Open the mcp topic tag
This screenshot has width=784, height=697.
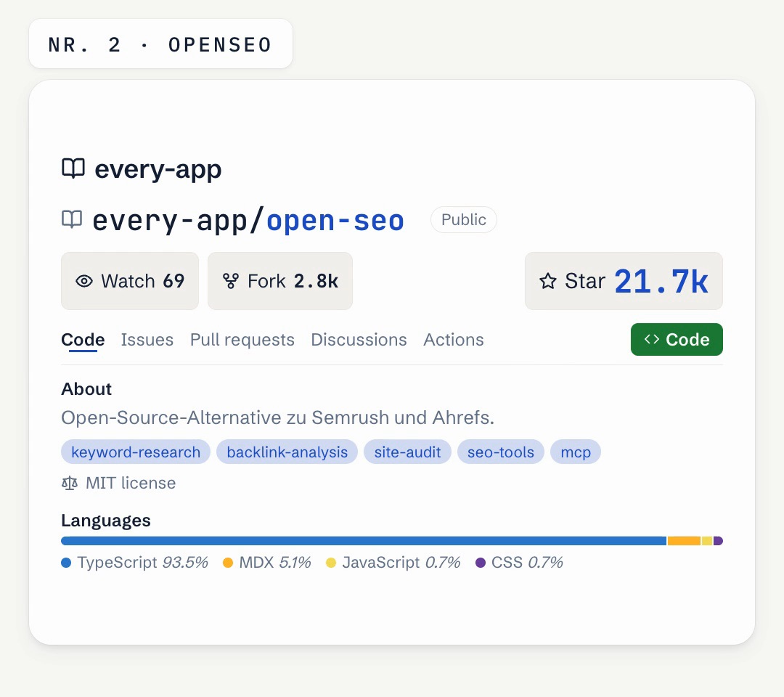tap(576, 452)
